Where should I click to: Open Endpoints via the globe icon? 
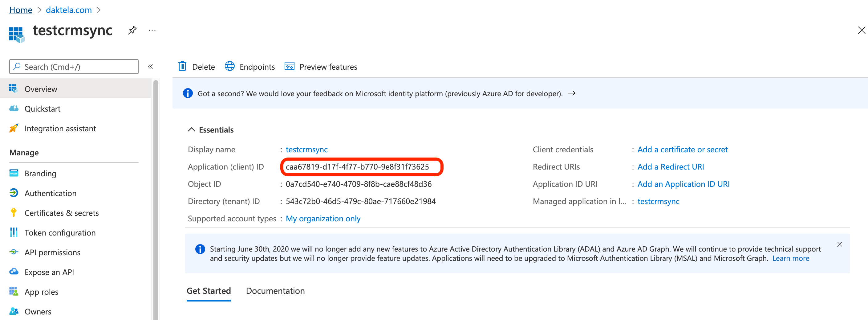[x=230, y=66]
